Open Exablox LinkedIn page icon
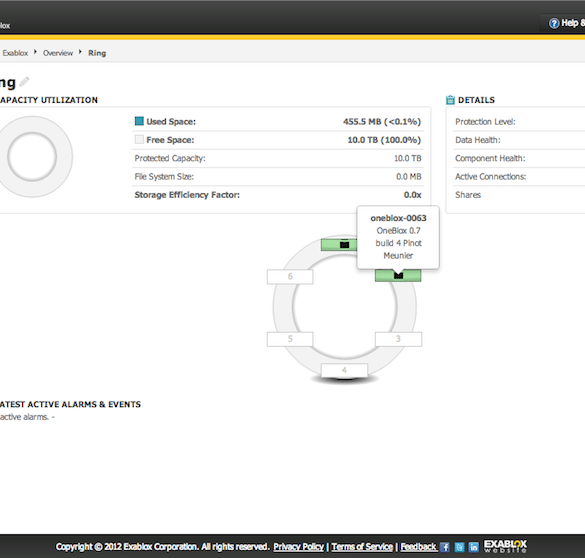The height and width of the screenshot is (558, 585). (x=473, y=547)
